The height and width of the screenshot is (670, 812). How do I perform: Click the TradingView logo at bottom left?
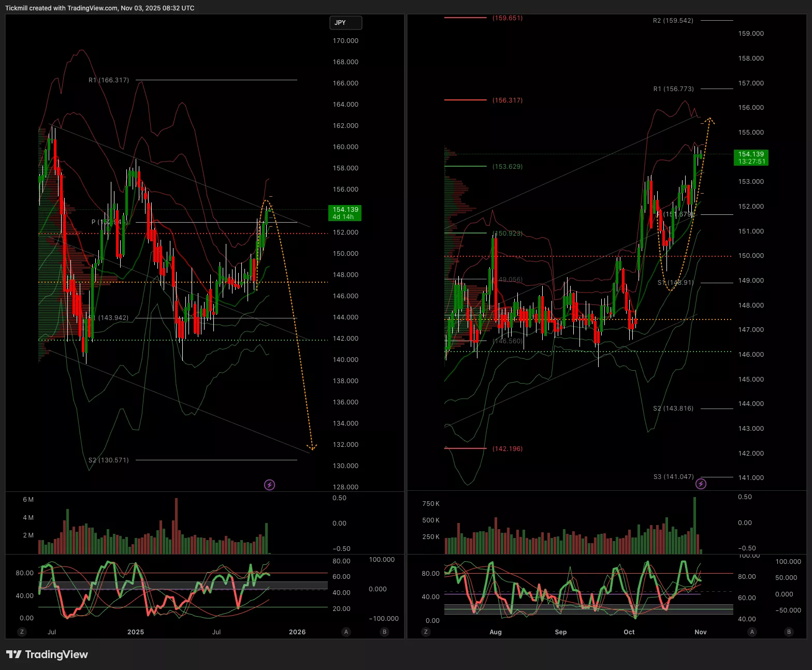point(47,654)
